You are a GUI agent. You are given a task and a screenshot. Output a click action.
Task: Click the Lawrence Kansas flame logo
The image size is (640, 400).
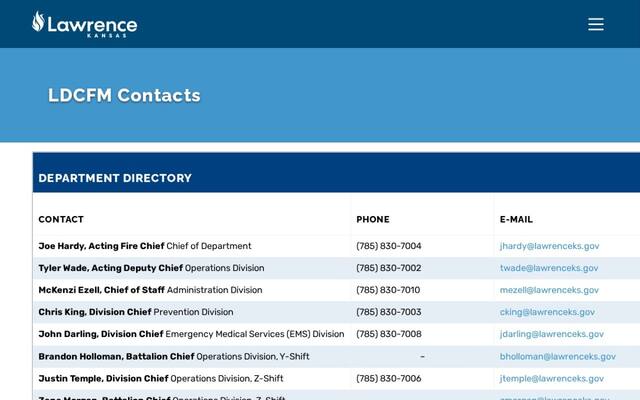click(84, 24)
